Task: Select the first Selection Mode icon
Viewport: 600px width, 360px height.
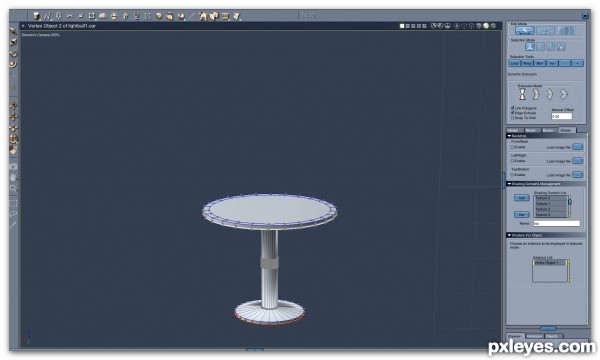Action: (x=530, y=47)
